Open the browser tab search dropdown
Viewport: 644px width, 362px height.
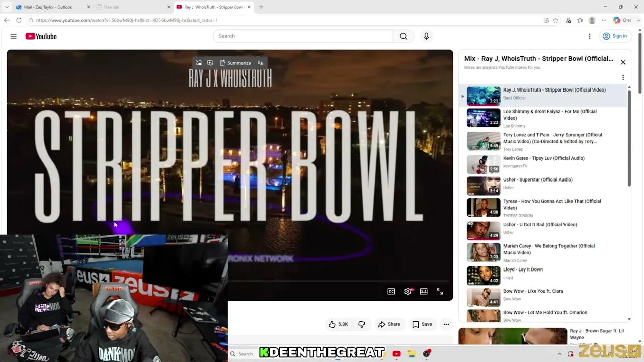click(x=7, y=7)
